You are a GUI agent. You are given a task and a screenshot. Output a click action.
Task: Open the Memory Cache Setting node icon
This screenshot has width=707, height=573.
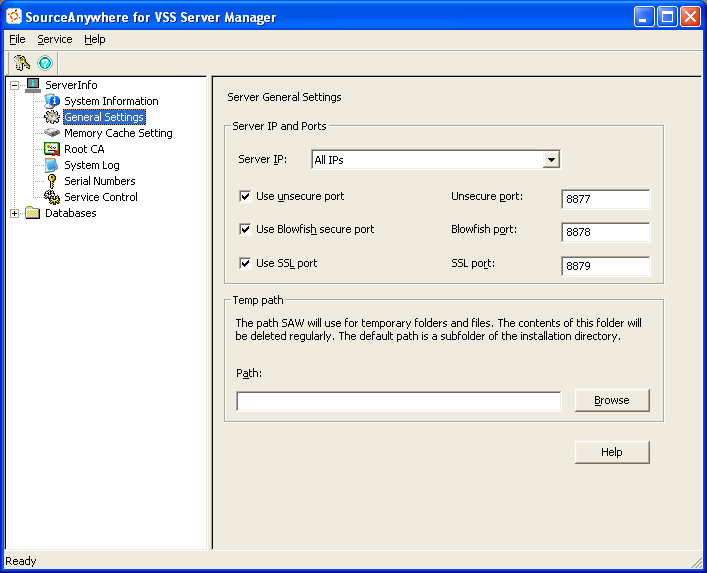(52, 133)
